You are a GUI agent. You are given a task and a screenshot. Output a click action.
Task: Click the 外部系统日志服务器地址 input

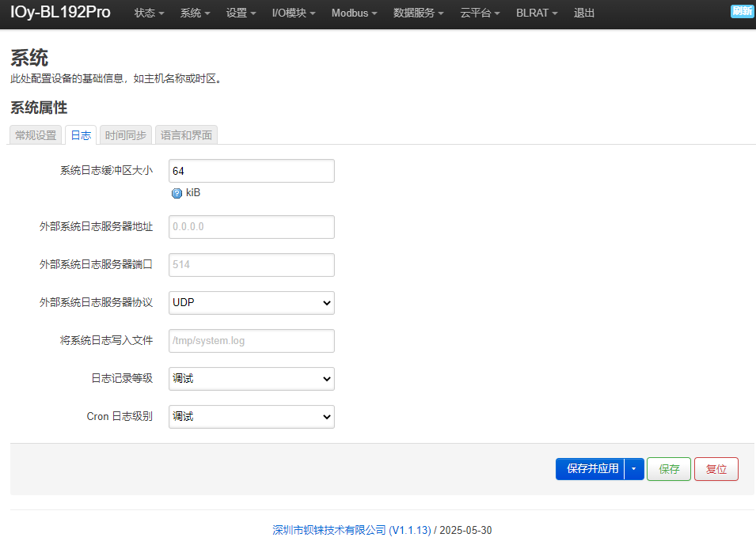tap(252, 227)
